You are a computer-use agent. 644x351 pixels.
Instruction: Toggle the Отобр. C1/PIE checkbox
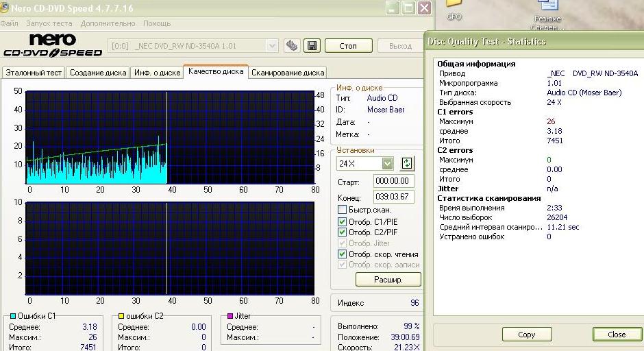pos(343,222)
